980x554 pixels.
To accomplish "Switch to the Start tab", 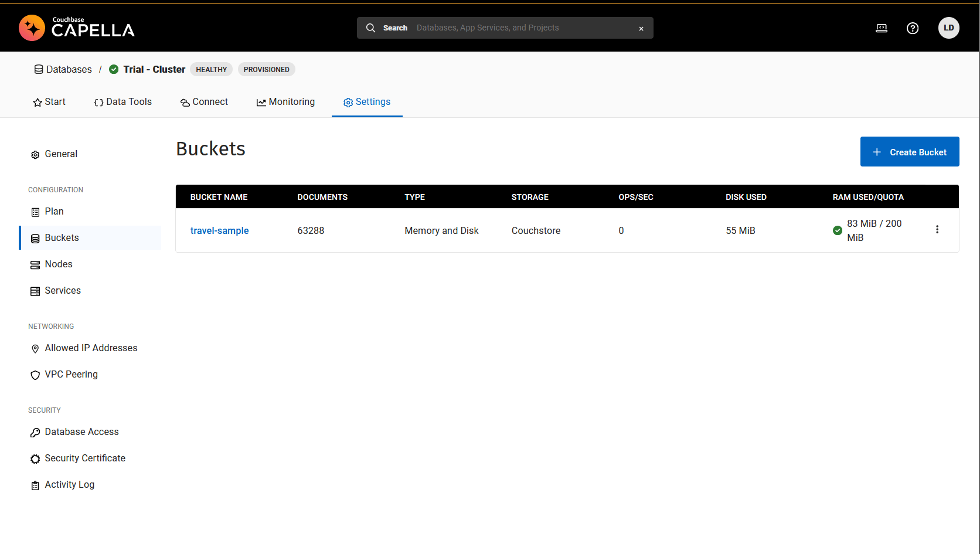I will 49,102.
